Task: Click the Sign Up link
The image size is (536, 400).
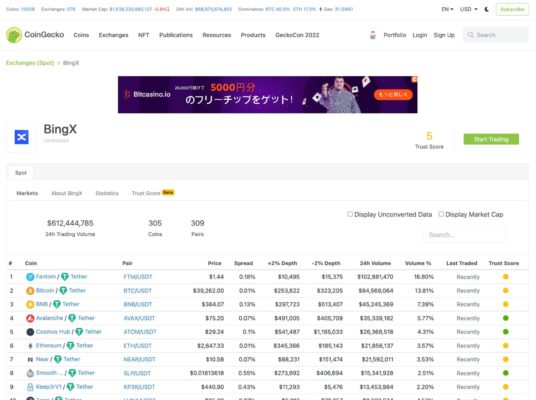Action: 444,35
